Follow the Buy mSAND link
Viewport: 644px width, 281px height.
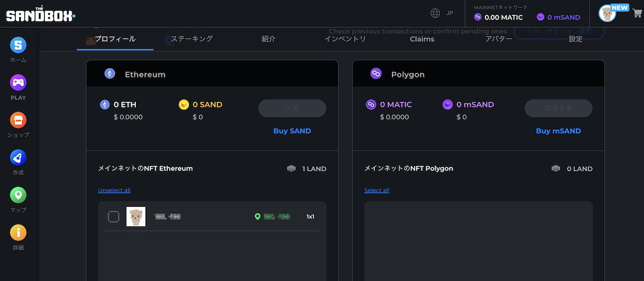coord(558,131)
